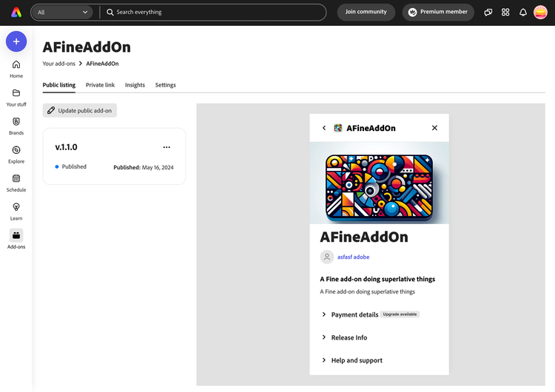Viewport: 555px width, 392px height.
Task: Expand Release Info section
Action: point(349,337)
